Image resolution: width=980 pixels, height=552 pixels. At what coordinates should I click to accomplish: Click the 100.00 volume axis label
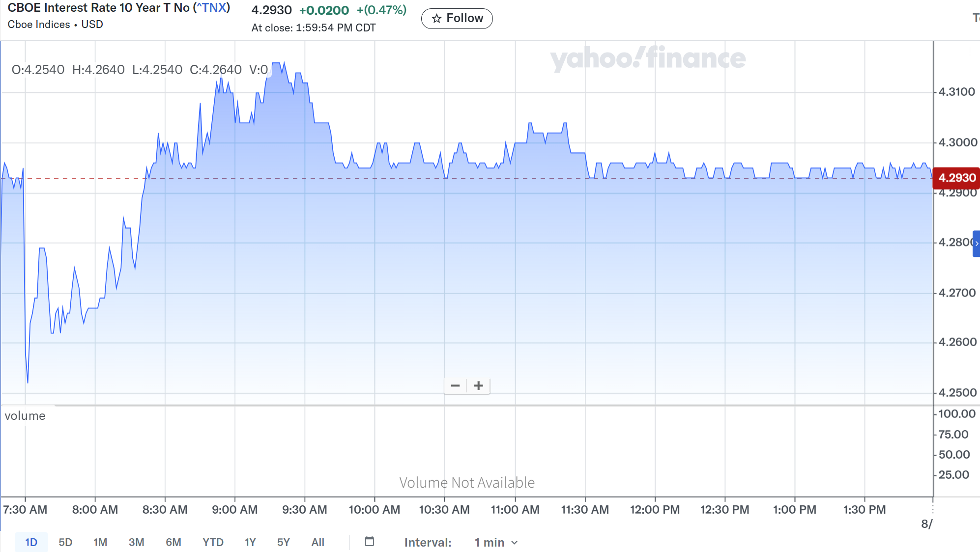pos(957,414)
